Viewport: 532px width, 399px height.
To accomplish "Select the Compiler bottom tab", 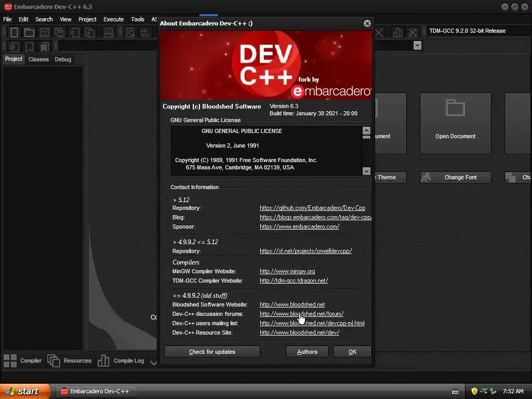I will coord(23,361).
